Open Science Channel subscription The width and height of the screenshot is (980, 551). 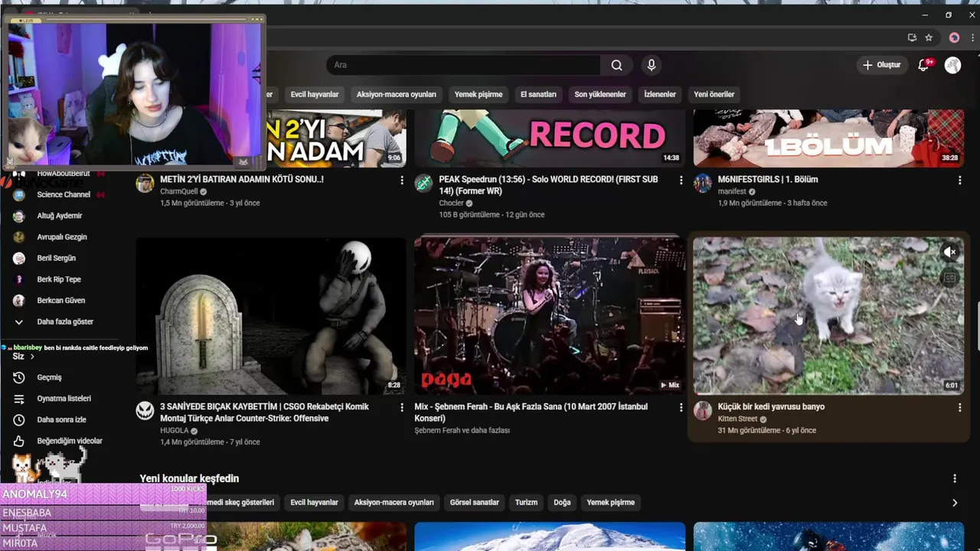(x=65, y=194)
